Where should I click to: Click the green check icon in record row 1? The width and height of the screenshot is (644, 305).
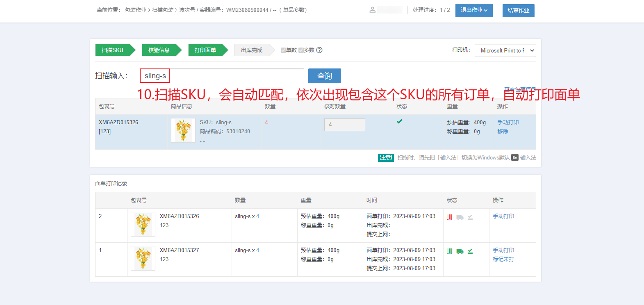point(470,251)
